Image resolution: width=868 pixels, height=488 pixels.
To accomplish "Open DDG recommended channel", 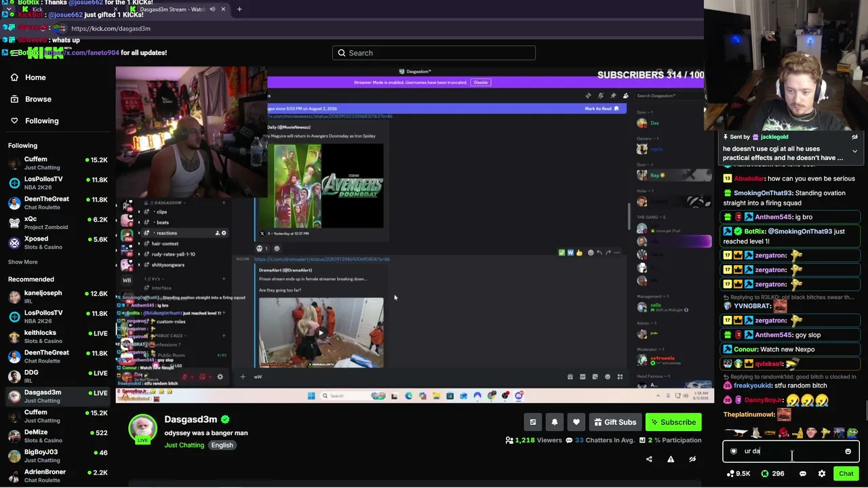I will point(58,376).
